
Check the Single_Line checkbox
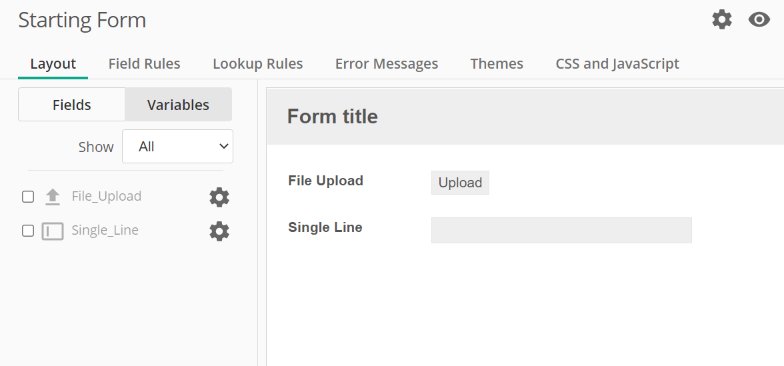28,231
